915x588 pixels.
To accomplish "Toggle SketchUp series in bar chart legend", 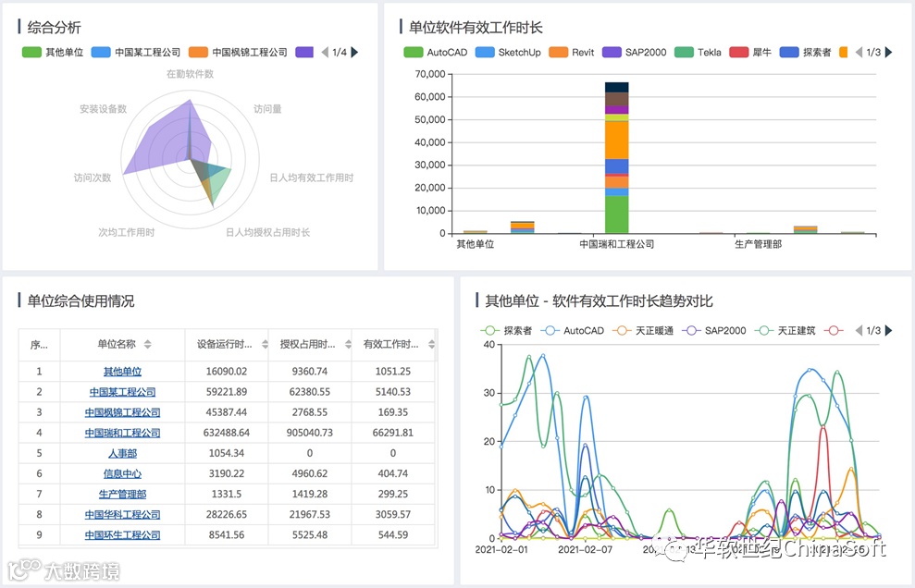I will 508,53.
